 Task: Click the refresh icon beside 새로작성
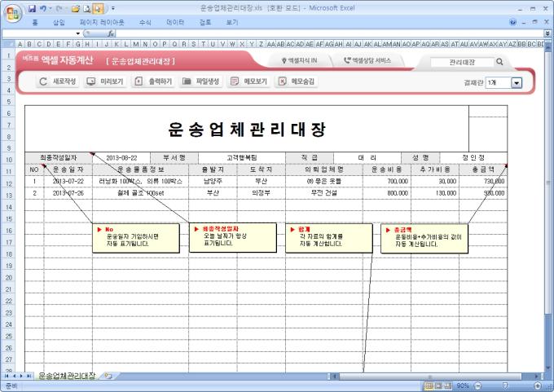[43, 81]
